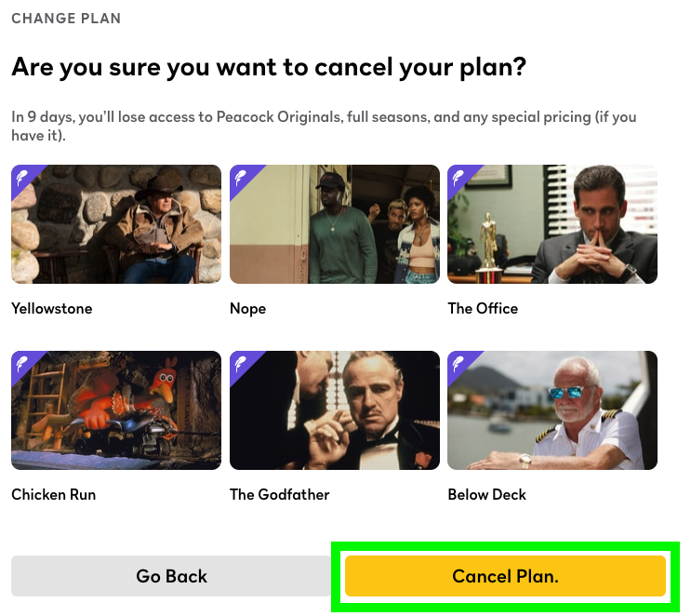Confirm with the yellow Cancel Plan button
691x616 pixels.
505,576
